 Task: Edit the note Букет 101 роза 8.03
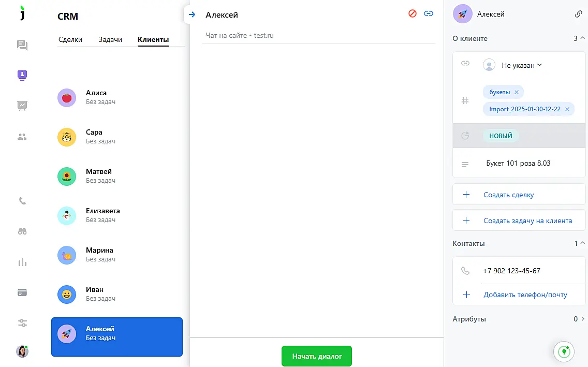(518, 163)
